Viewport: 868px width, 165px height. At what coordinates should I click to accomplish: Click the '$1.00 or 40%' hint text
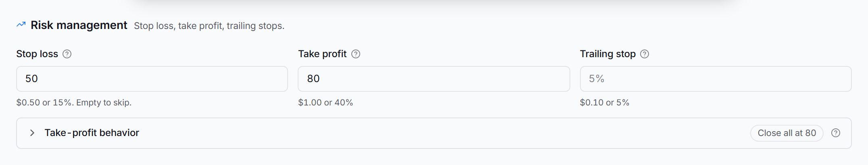point(325,103)
